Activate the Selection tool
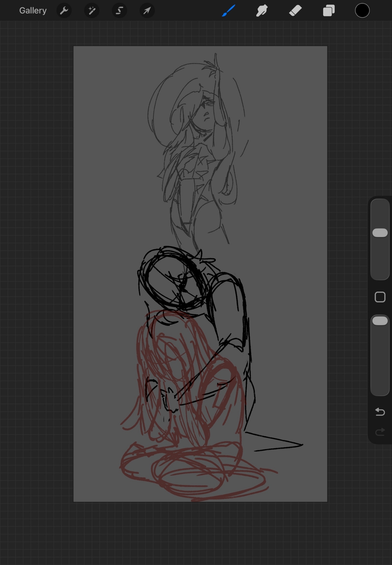 pos(119,11)
